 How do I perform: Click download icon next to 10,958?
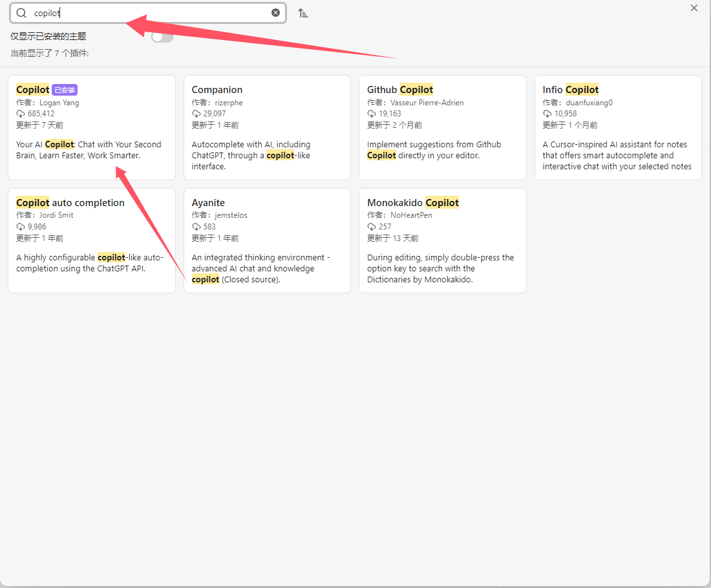(x=547, y=114)
